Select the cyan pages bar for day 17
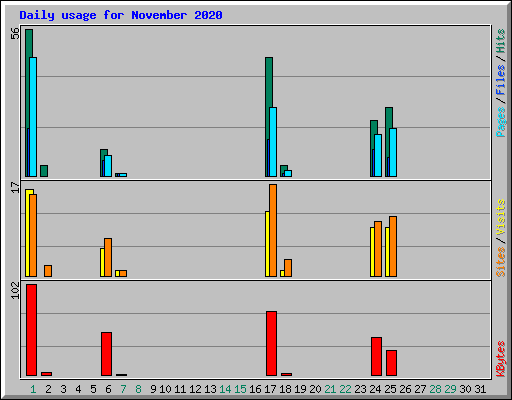 click(x=273, y=142)
